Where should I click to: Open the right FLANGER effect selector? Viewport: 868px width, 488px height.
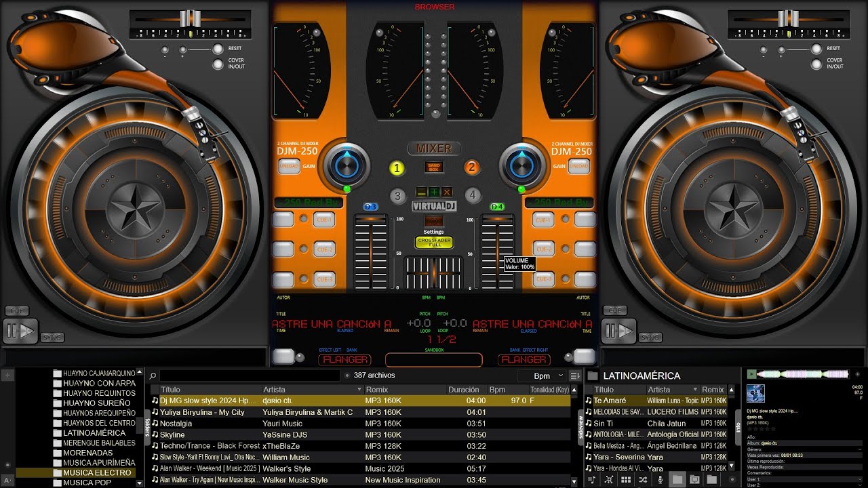pos(524,359)
